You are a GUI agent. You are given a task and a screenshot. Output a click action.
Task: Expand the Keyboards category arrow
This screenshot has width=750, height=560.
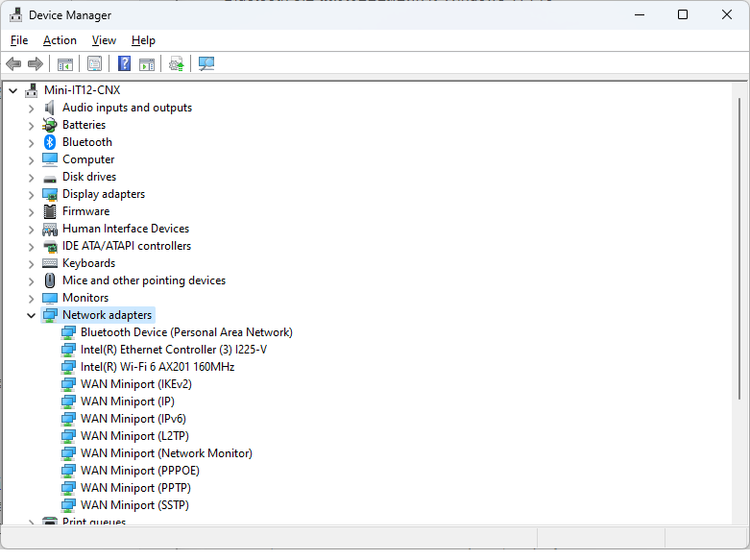click(x=31, y=264)
